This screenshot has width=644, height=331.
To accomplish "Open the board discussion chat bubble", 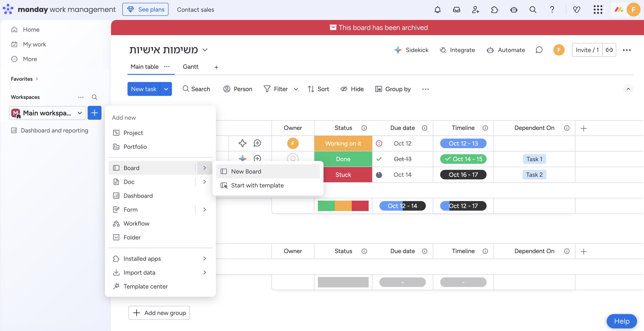I will 539,50.
